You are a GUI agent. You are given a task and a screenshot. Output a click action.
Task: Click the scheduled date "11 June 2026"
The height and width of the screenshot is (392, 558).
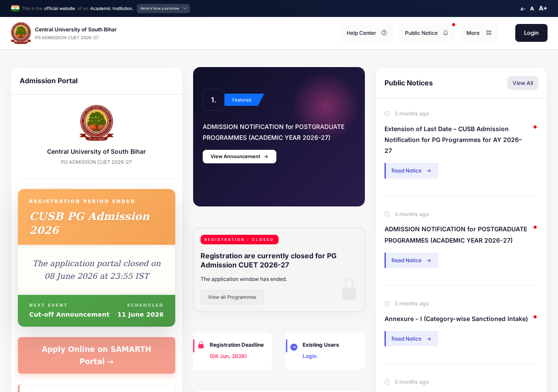click(x=140, y=314)
